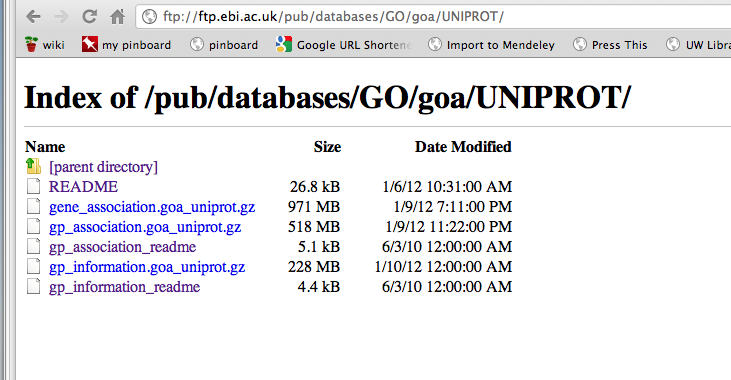Open the wiki bookmark
Viewport: 731px width, 380px height.
45,45
